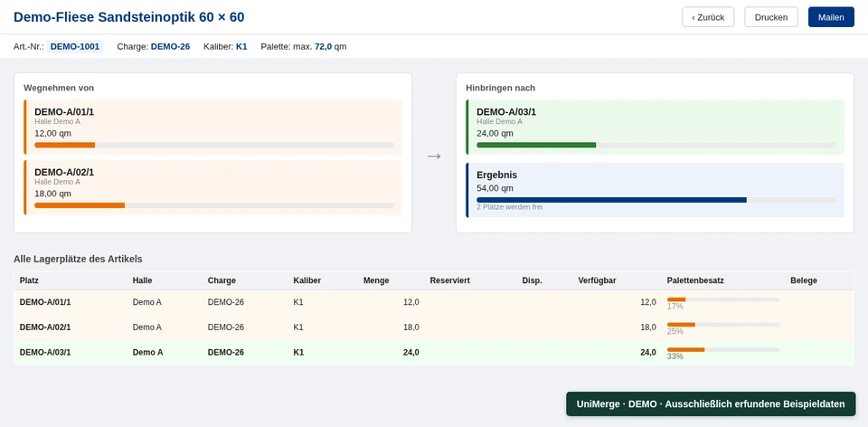Image resolution: width=868 pixels, height=427 pixels.
Task: Click the Drucken button
Action: point(771,17)
